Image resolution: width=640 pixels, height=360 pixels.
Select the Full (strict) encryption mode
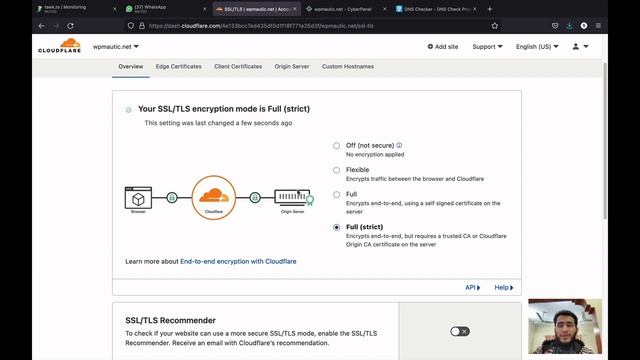coord(336,227)
